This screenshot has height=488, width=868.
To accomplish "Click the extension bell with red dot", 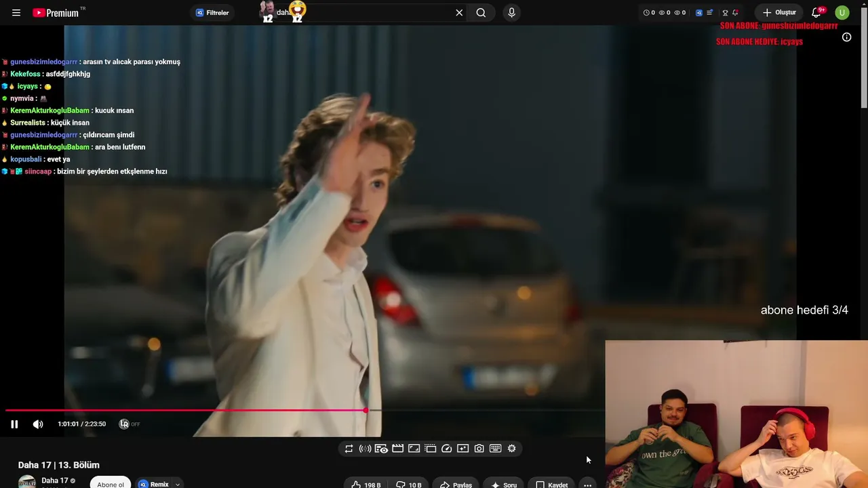I will pos(735,13).
